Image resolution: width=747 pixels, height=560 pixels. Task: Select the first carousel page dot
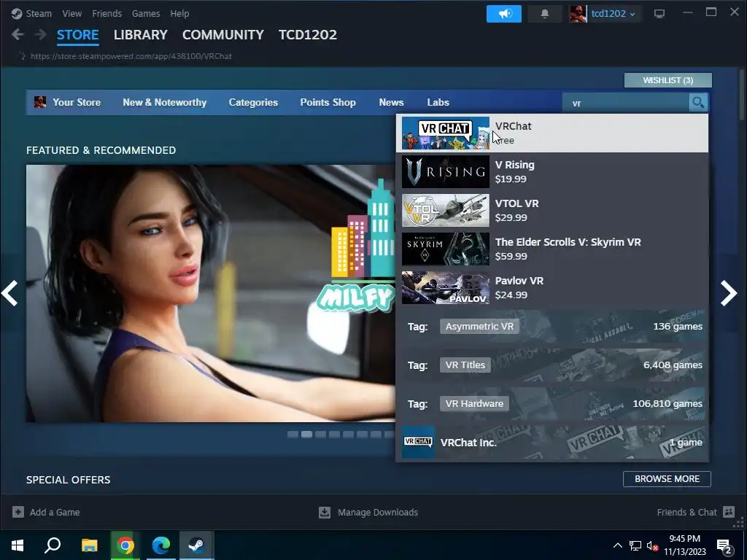293,435
